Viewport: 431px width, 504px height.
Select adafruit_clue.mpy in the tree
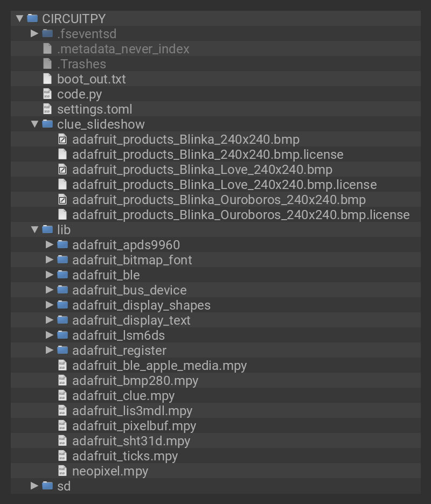point(123,396)
